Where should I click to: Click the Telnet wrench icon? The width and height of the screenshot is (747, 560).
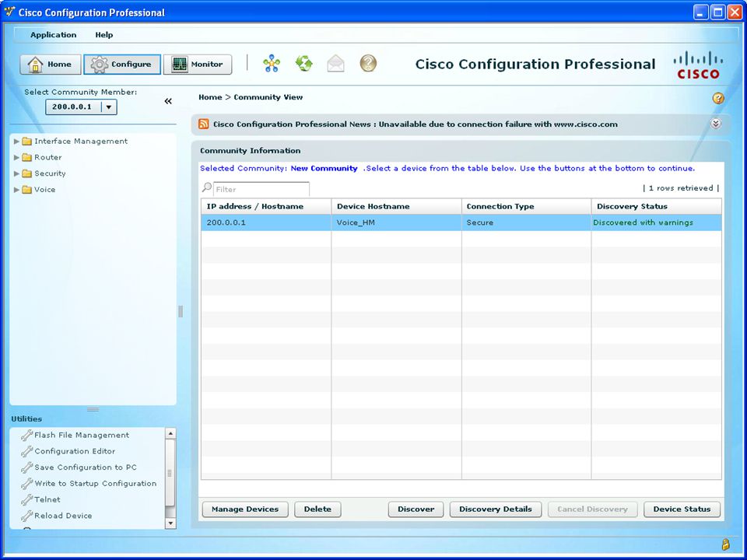(x=26, y=499)
